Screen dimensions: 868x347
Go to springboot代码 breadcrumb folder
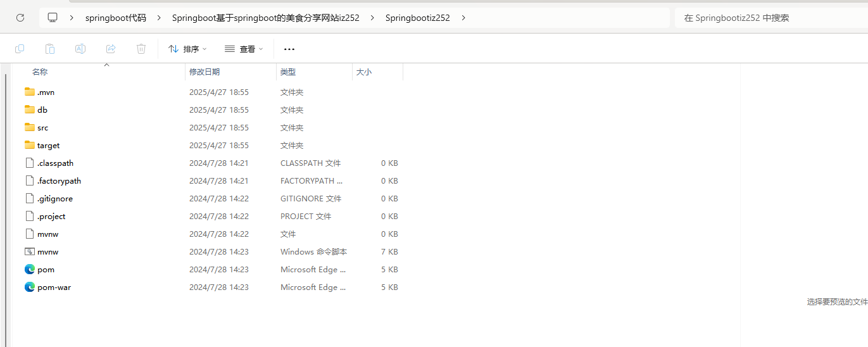[116, 18]
